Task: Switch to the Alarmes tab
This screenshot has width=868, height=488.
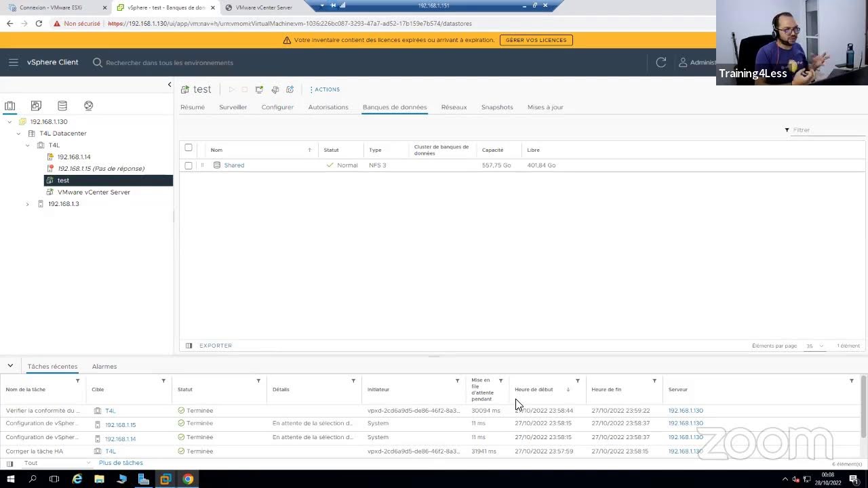Action: click(x=104, y=367)
